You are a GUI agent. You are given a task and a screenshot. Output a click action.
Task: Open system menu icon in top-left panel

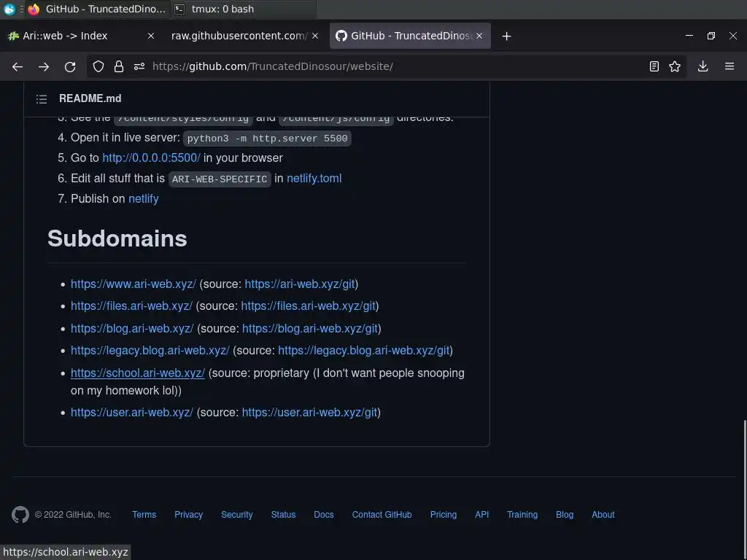pos(9,9)
